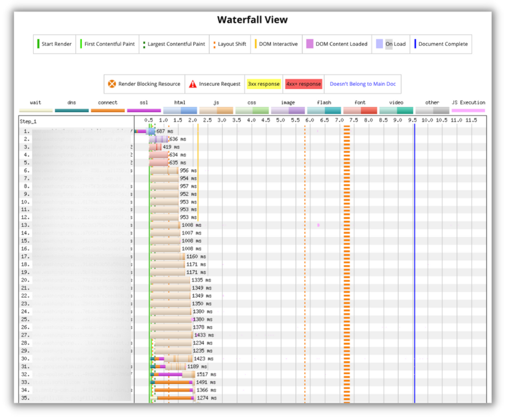The height and width of the screenshot is (420, 512).
Task: Toggle the 3xx response yellow highlight
Action: coord(263,84)
